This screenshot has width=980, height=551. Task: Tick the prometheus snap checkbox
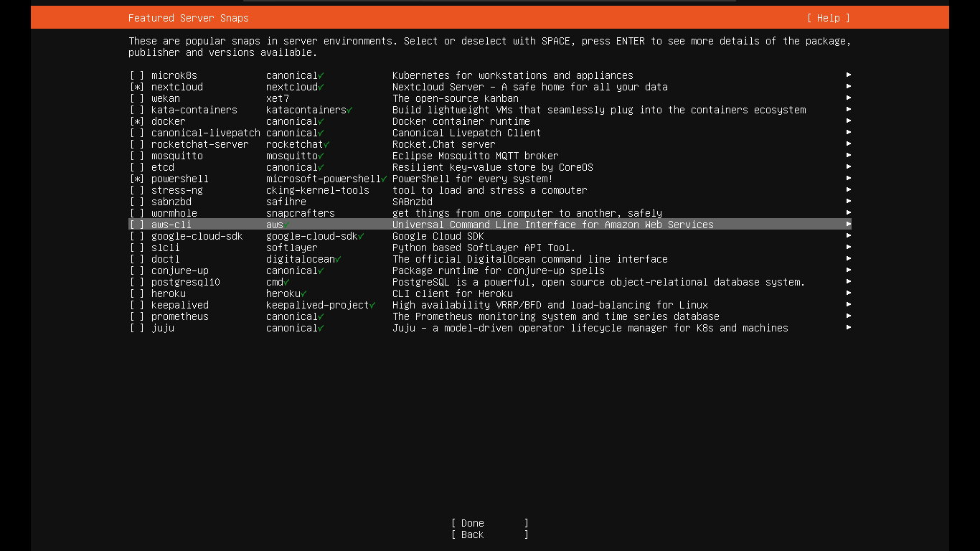(x=137, y=316)
